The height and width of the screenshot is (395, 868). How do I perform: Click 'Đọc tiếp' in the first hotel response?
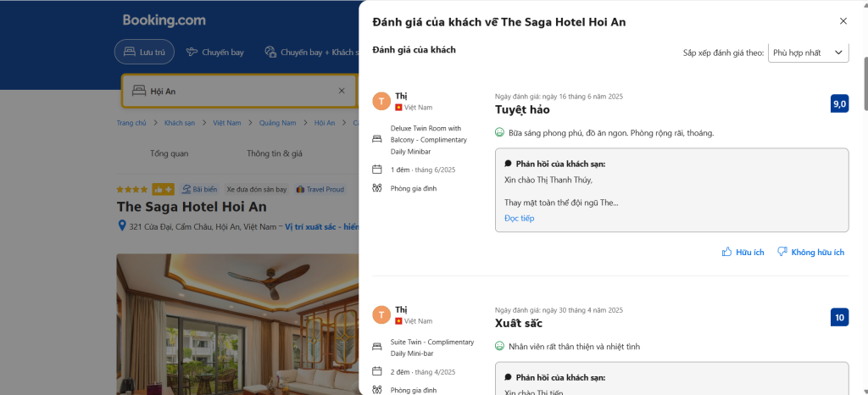[520, 218]
